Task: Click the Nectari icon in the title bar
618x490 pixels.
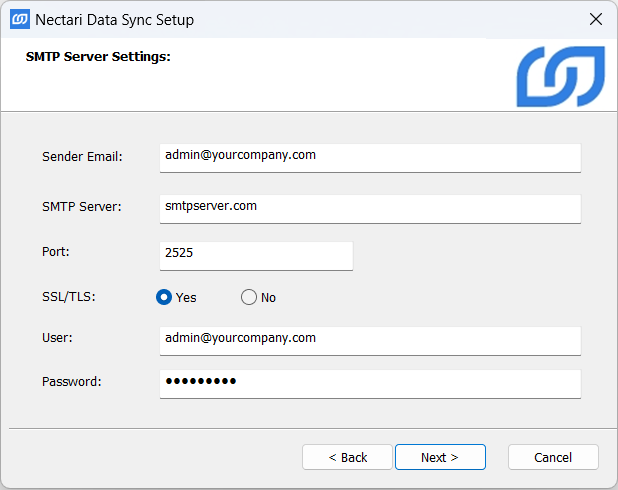Action: (19, 19)
